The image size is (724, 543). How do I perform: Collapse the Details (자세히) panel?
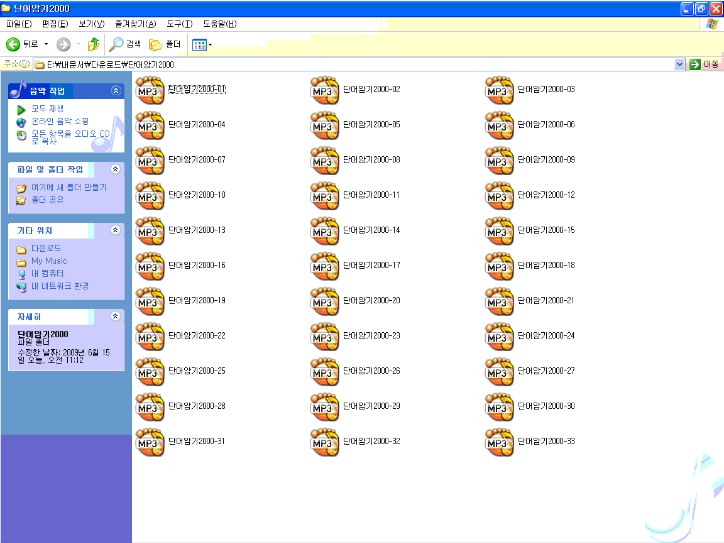pos(115,316)
